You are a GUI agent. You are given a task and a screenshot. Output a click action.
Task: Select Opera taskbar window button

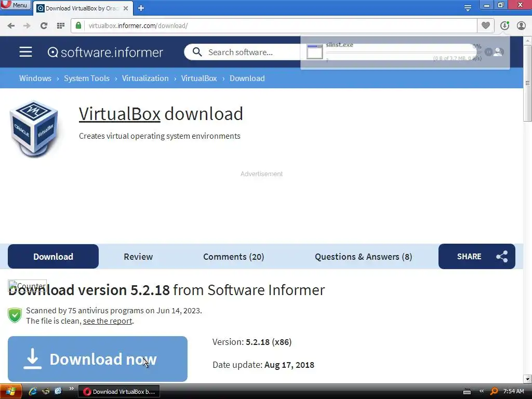[119, 392]
